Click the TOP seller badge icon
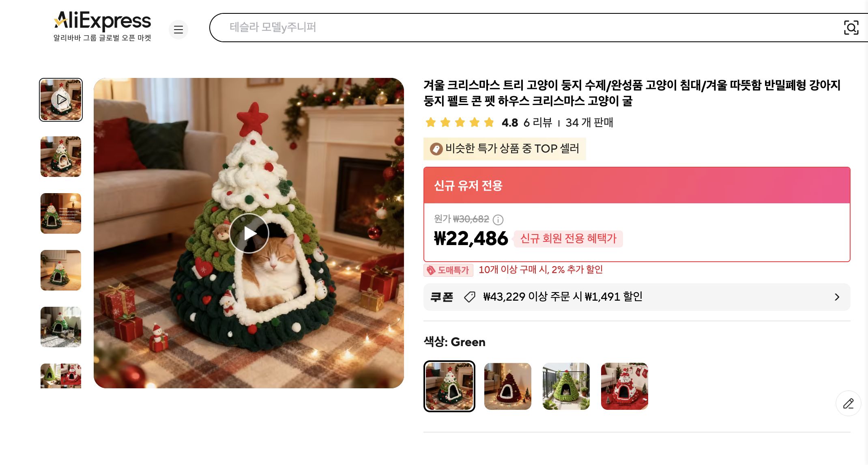The image size is (868, 465). [x=436, y=149]
